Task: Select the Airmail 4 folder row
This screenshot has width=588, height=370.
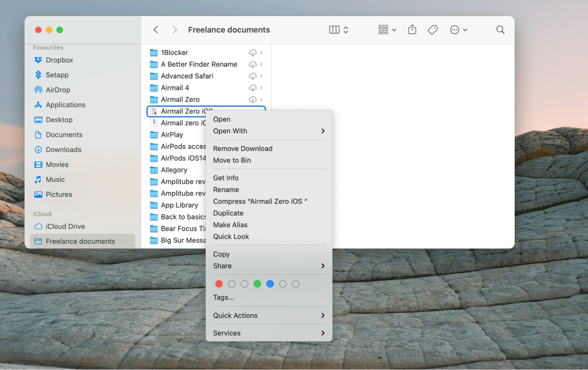Action: (206, 87)
